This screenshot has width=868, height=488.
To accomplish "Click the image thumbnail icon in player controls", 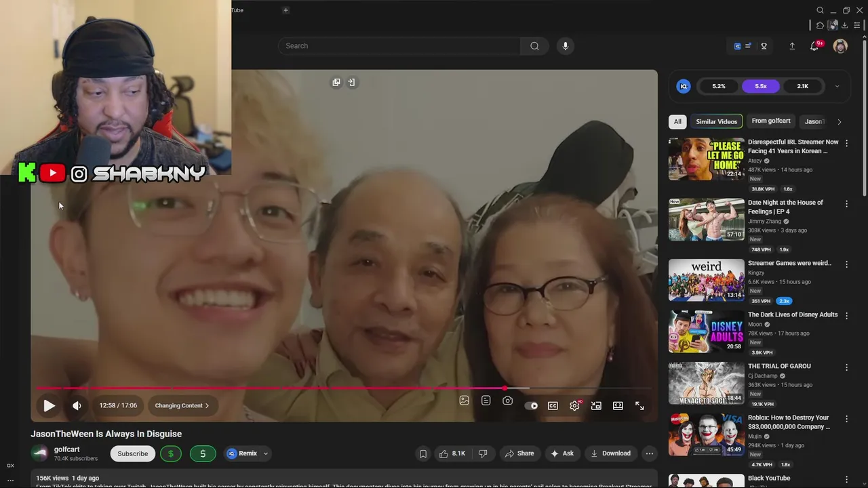I will [x=464, y=401].
